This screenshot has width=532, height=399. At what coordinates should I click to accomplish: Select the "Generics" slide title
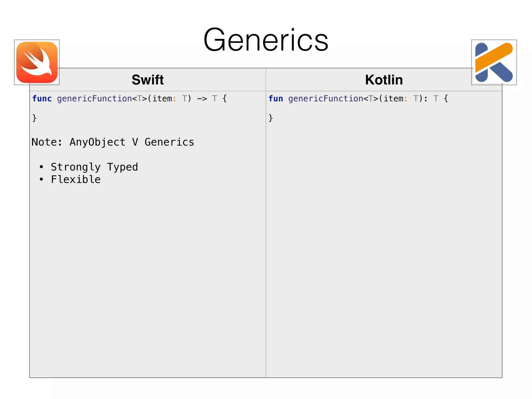coord(266,40)
